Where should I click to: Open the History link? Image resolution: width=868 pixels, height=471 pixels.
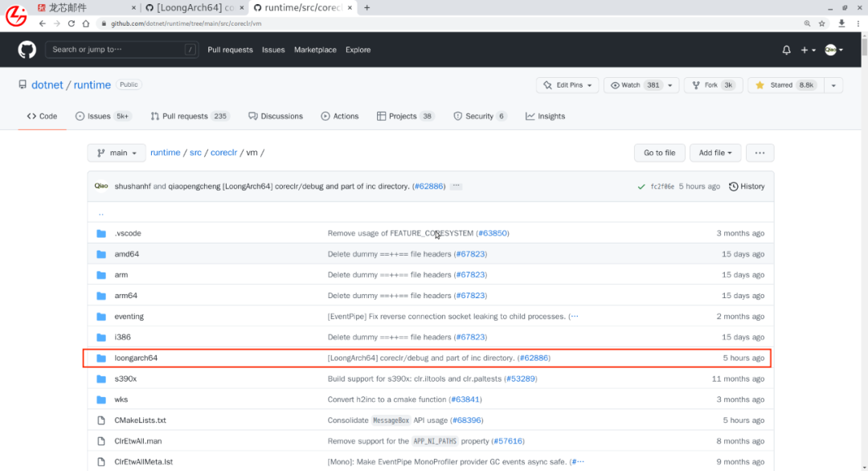point(747,186)
